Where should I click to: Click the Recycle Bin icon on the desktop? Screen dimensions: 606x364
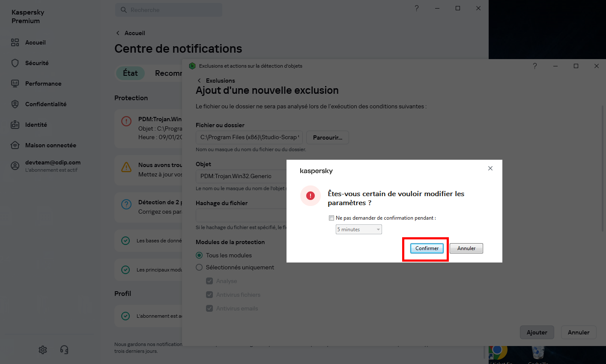538,352
